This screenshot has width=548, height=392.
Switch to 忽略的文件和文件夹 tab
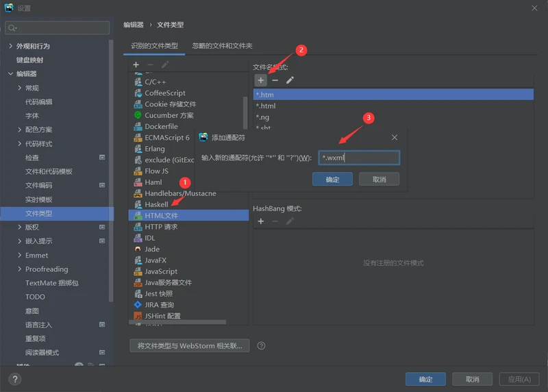coord(222,46)
